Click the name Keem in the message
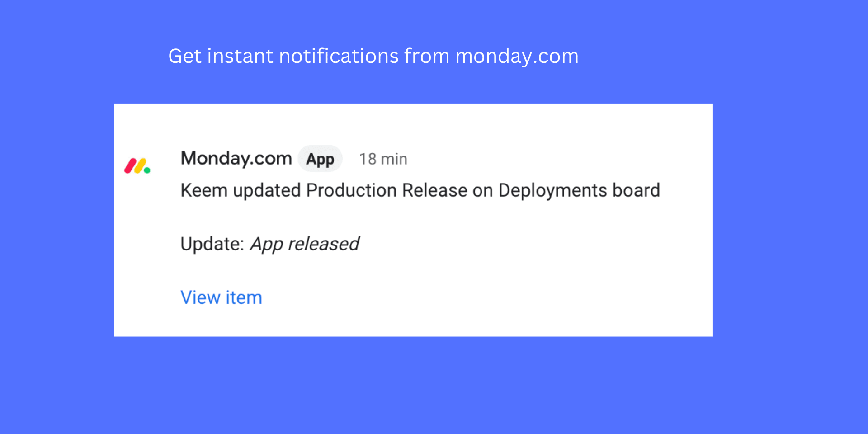The image size is (868, 434). 204,190
